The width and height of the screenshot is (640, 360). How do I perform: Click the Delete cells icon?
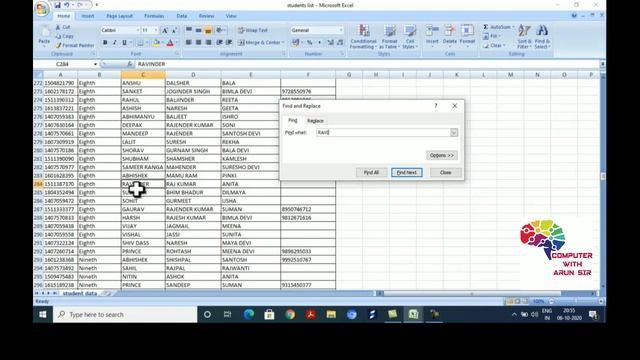click(x=449, y=31)
